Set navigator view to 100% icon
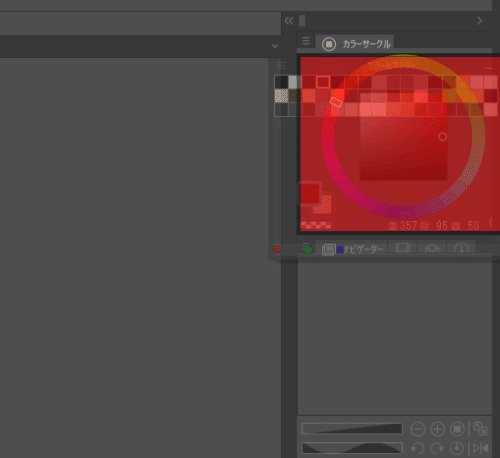 tap(457, 429)
